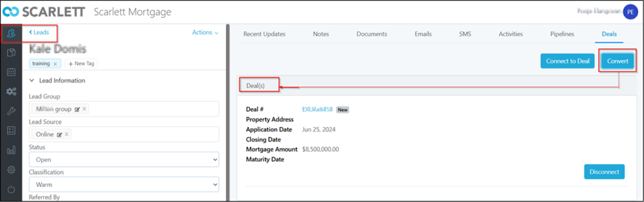The width and height of the screenshot is (644, 202).
Task: Click the Disconnect button
Action: 604,172
